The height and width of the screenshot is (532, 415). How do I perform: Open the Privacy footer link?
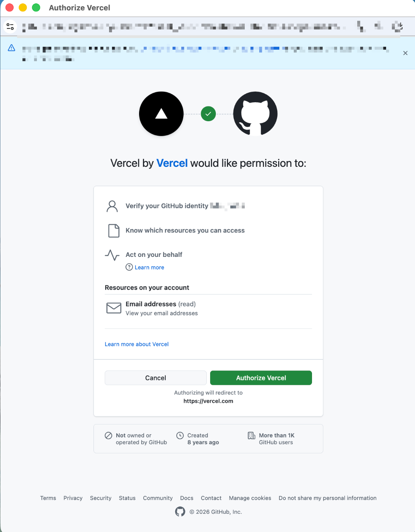[73, 498]
